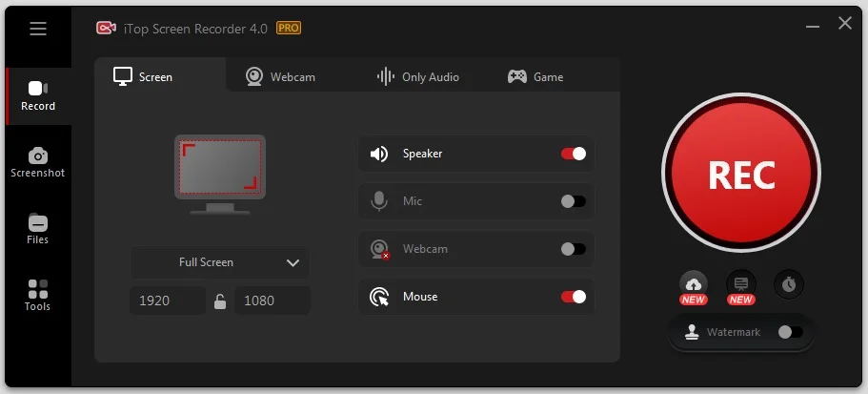This screenshot has width=868, height=394.
Task: Click the annotation screen icon marked NEW
Action: pos(741,283)
